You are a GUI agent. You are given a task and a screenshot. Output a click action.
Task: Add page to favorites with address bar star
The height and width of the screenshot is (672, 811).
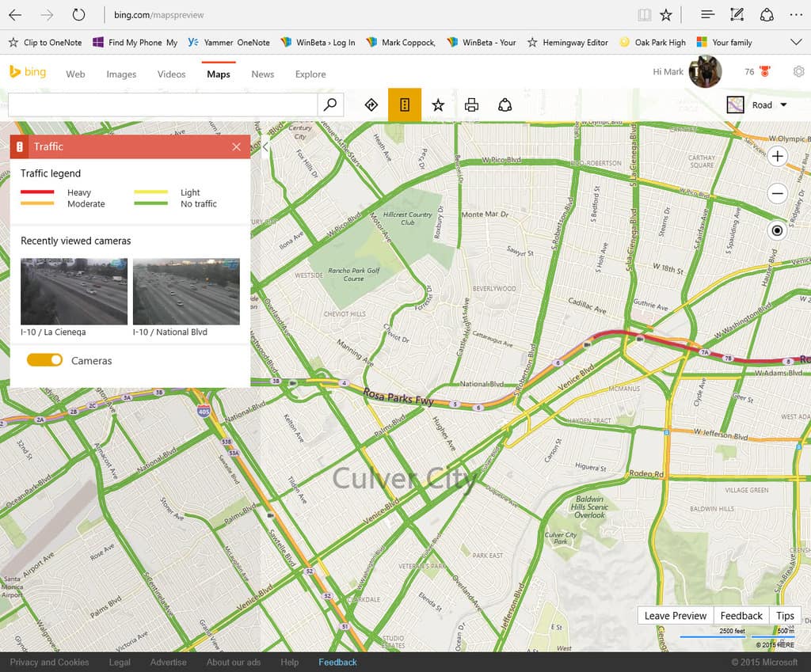coord(666,15)
